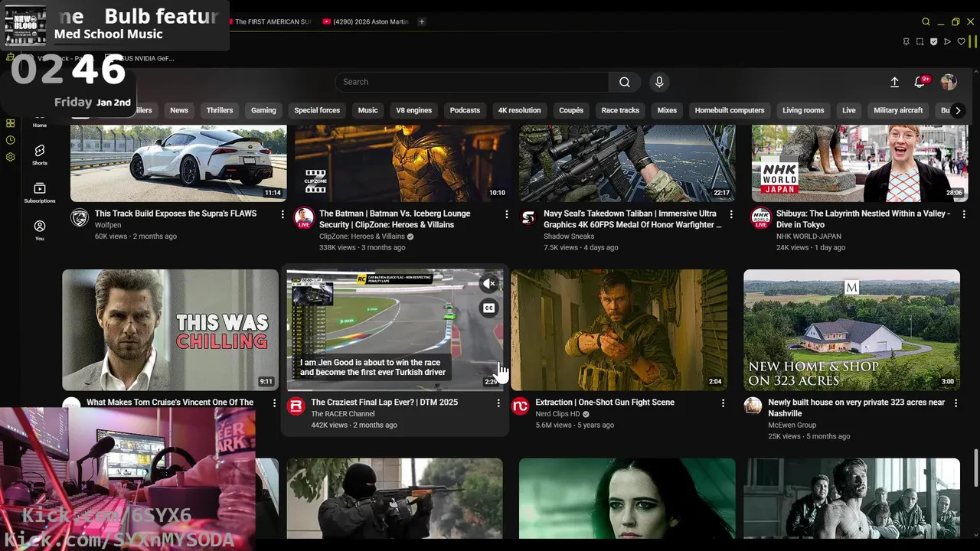Unmute the DTM 2025 video preview

[x=489, y=284]
